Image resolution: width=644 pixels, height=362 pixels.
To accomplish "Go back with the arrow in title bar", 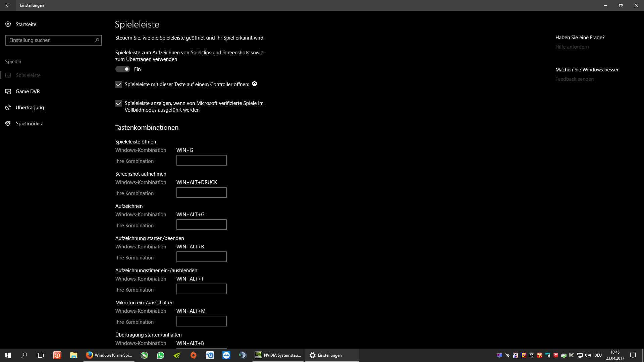I will 8,5.
